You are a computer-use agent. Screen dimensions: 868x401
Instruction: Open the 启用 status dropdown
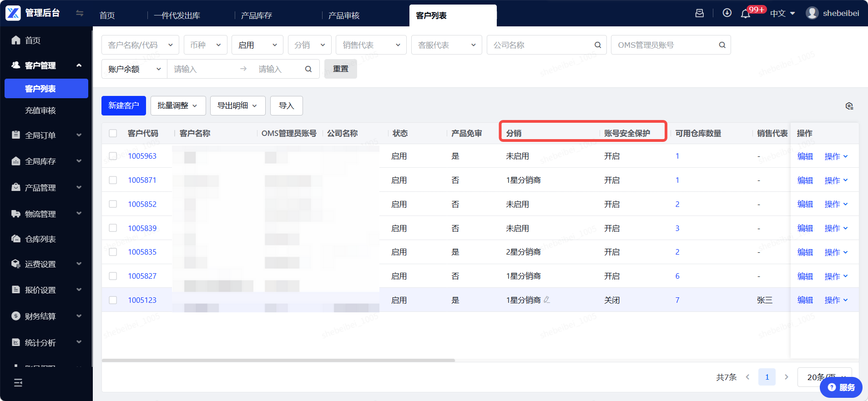pyautogui.click(x=257, y=45)
